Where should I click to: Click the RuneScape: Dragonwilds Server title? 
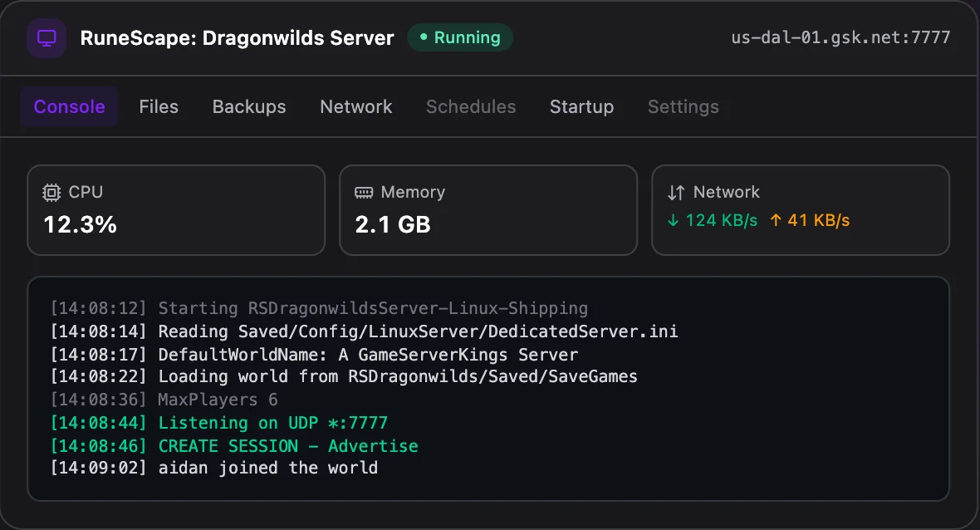click(238, 38)
